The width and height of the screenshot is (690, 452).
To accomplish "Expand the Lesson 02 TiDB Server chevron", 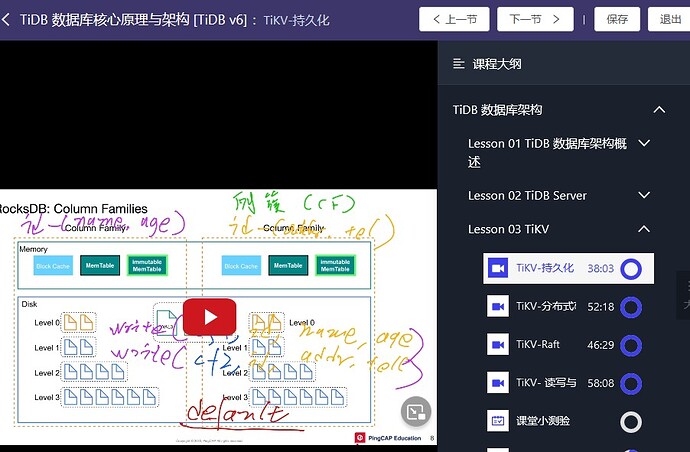I will tap(644, 196).
